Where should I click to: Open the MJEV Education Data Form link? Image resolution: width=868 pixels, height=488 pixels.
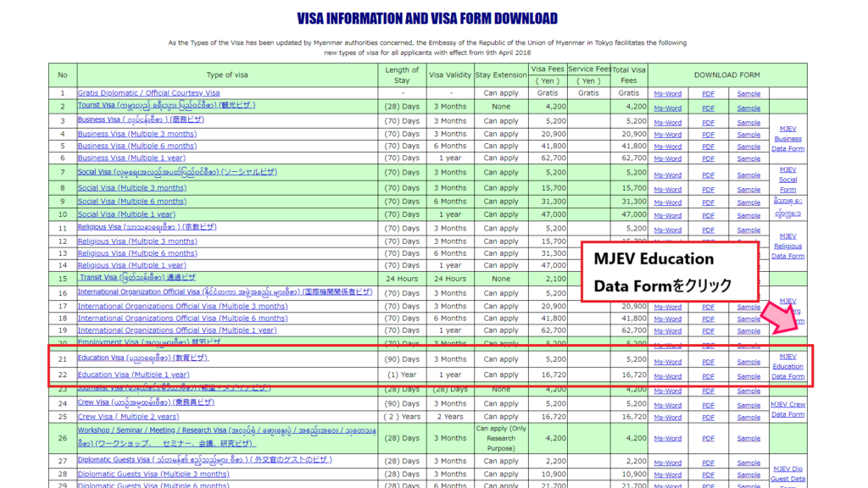787,367
